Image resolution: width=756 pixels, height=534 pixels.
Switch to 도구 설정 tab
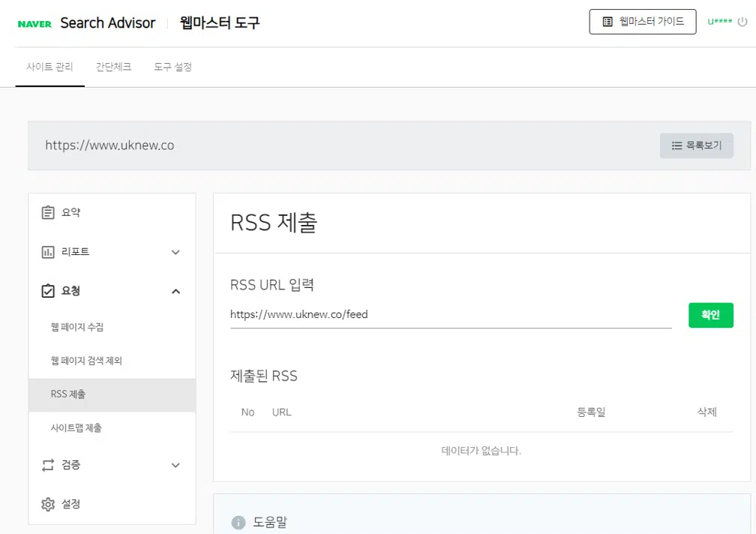[x=172, y=67]
